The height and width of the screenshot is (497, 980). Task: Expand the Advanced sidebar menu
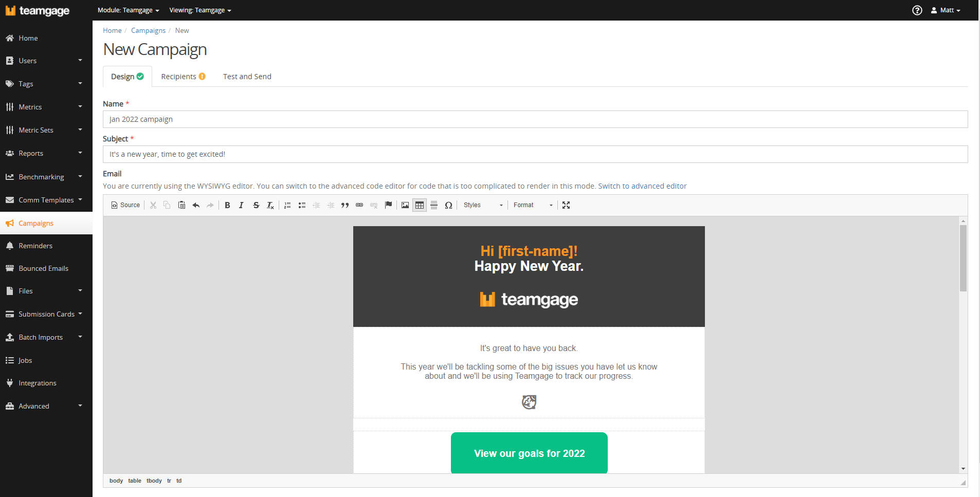[x=46, y=406]
